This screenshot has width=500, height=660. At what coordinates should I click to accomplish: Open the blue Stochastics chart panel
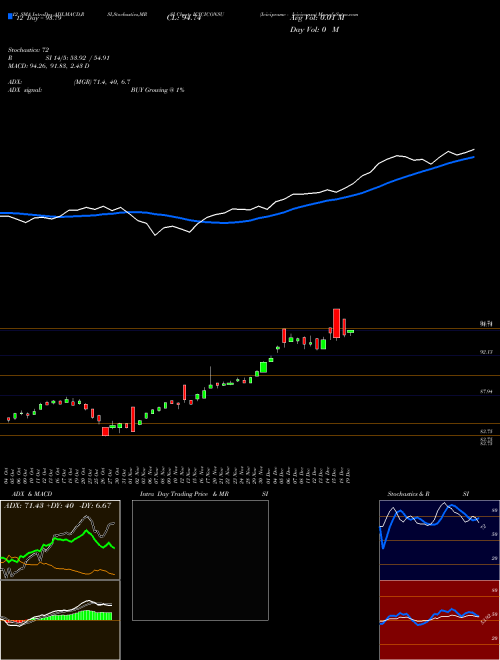tap(439, 540)
